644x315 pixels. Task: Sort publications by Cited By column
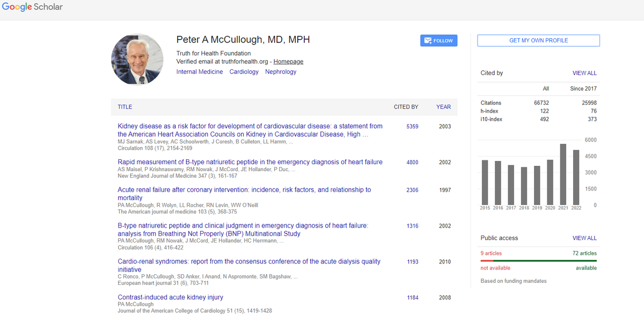(406, 107)
